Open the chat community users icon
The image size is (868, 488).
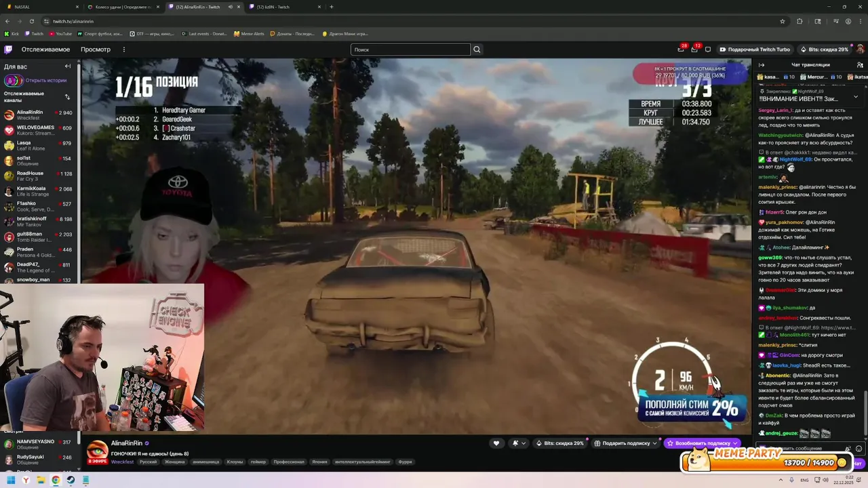(859, 65)
